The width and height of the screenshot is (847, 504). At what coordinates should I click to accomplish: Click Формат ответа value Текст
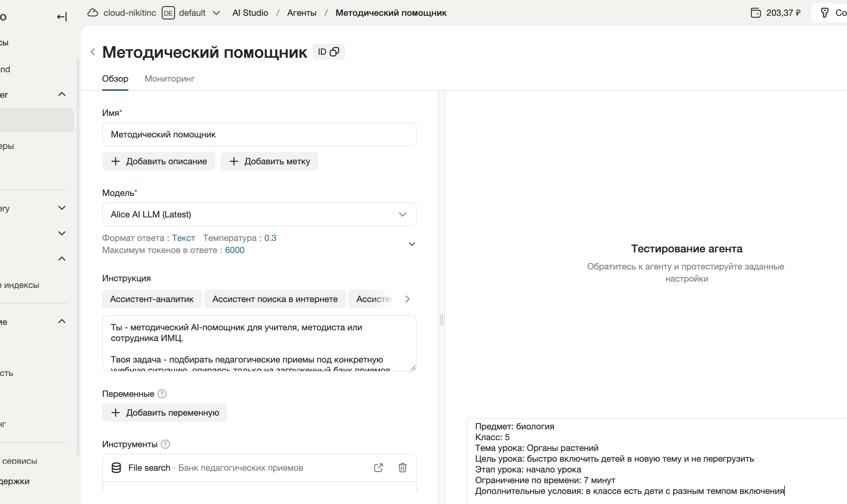(183, 238)
